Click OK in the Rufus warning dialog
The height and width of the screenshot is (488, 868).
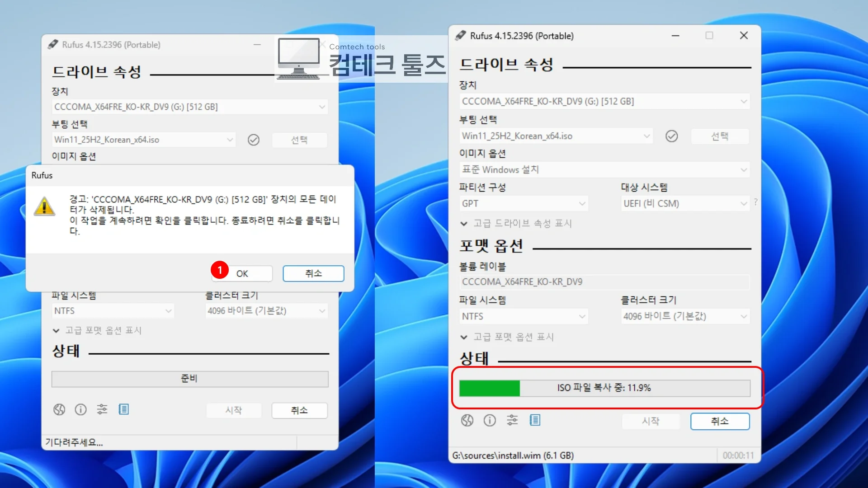pos(242,273)
